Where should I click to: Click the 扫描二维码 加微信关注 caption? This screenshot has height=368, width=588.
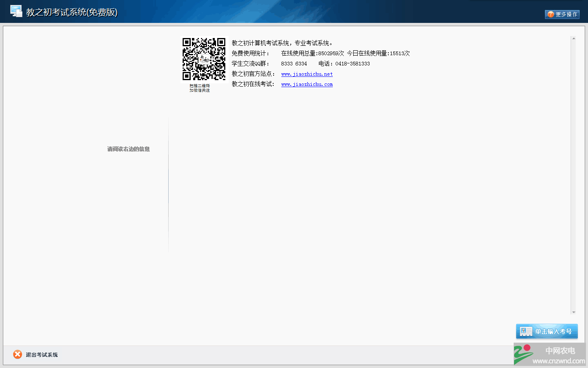pos(200,88)
